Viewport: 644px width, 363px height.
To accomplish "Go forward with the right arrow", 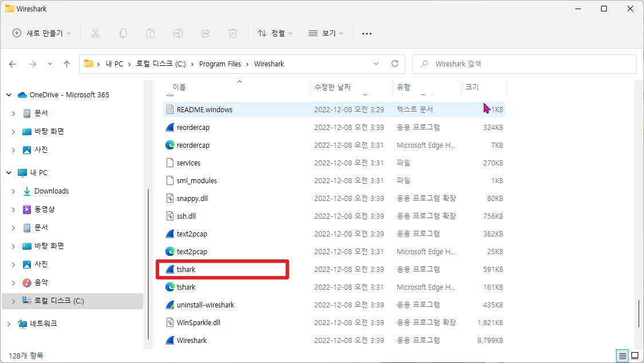I will pos(33,64).
